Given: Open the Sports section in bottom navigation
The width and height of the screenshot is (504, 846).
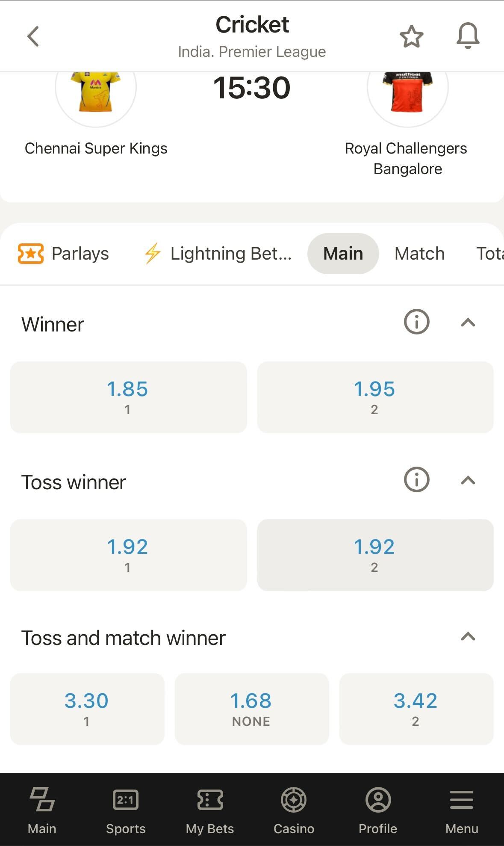Looking at the screenshot, I should tap(125, 811).
